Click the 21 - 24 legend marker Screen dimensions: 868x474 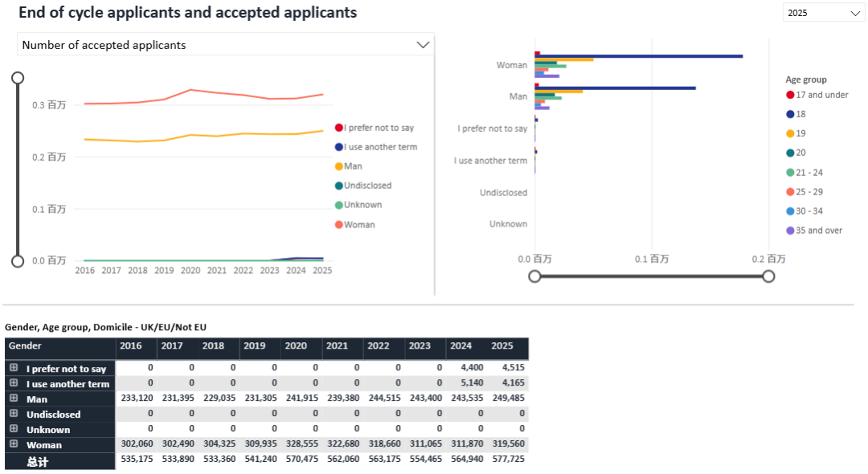(790, 173)
